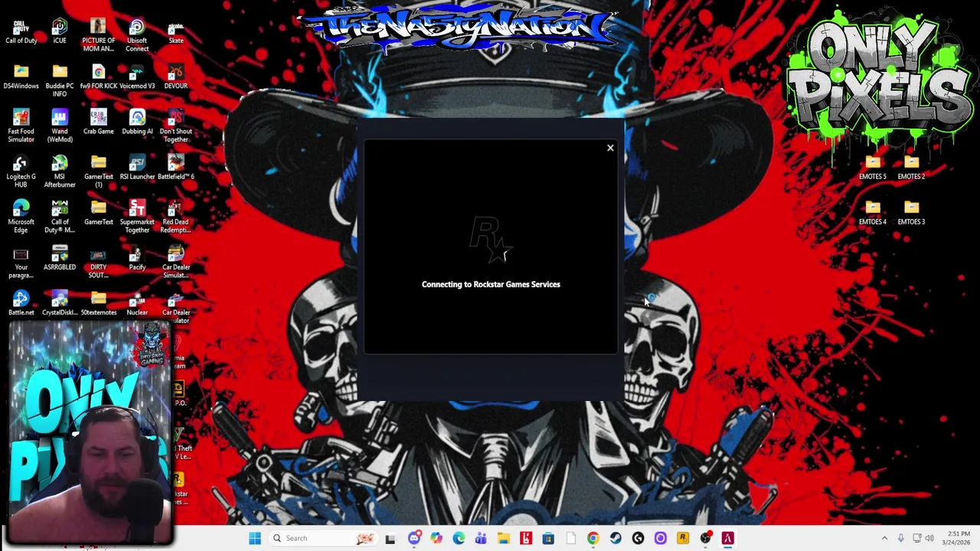Image resolution: width=980 pixels, height=551 pixels.
Task: Open Microsoft Edge from the taskbar
Action: pos(459,538)
